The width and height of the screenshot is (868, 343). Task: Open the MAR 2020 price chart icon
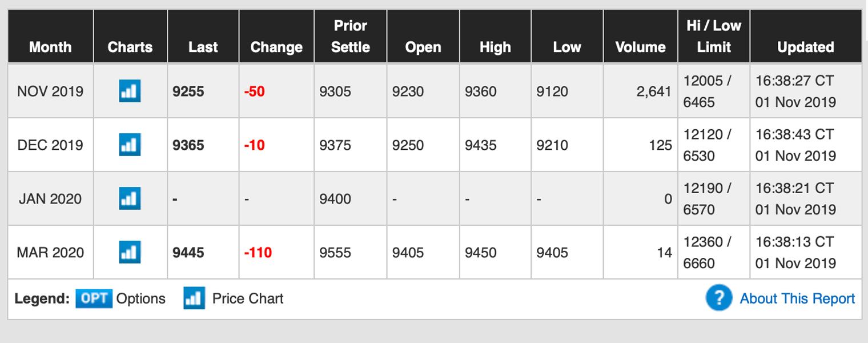pyautogui.click(x=130, y=252)
